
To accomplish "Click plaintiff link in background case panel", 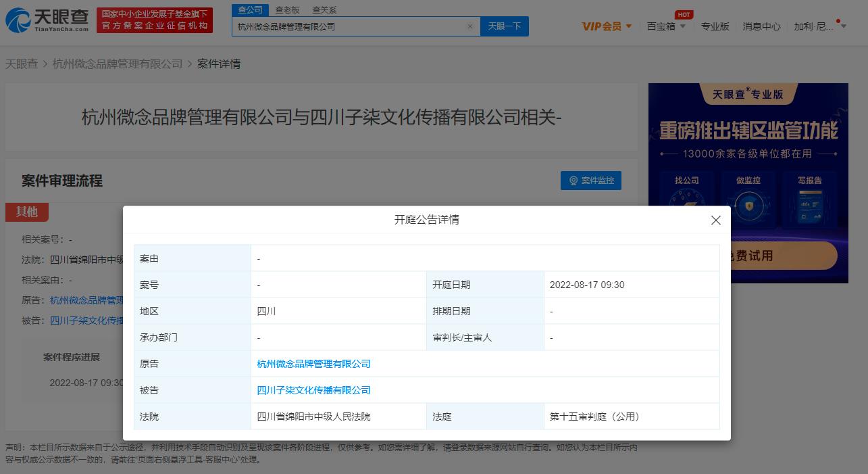I will 86,300.
